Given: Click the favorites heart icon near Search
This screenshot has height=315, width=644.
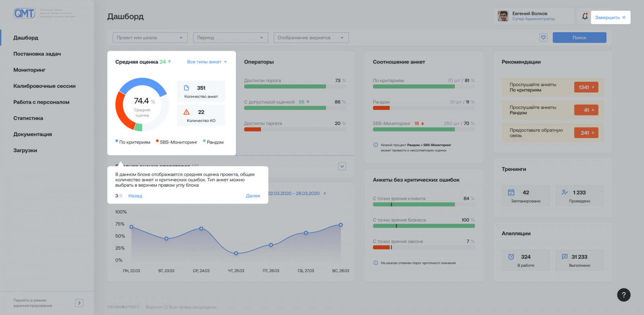Looking at the screenshot, I should point(543,37).
